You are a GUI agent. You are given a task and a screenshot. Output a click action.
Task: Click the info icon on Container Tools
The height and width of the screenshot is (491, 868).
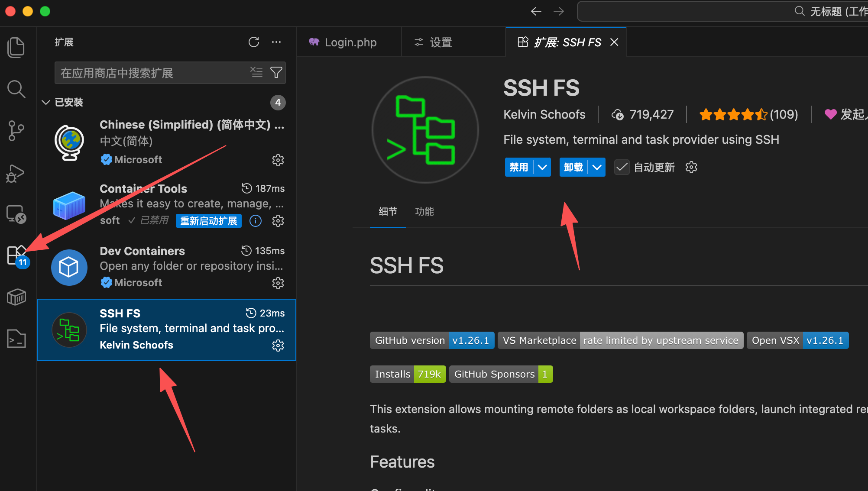click(256, 221)
